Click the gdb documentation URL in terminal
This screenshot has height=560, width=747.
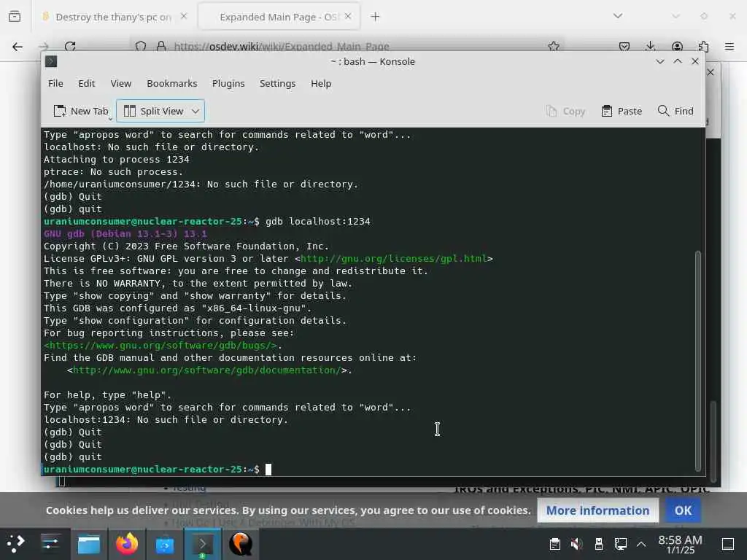(207, 370)
